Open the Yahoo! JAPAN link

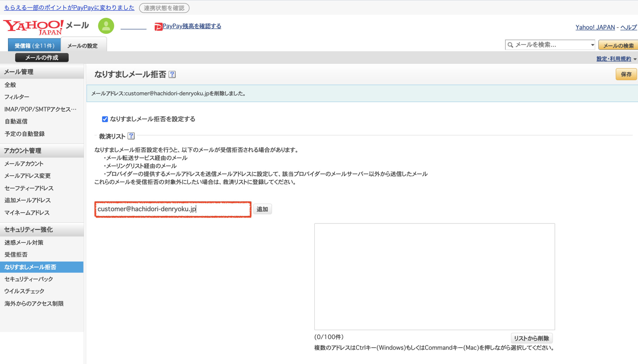point(595,27)
